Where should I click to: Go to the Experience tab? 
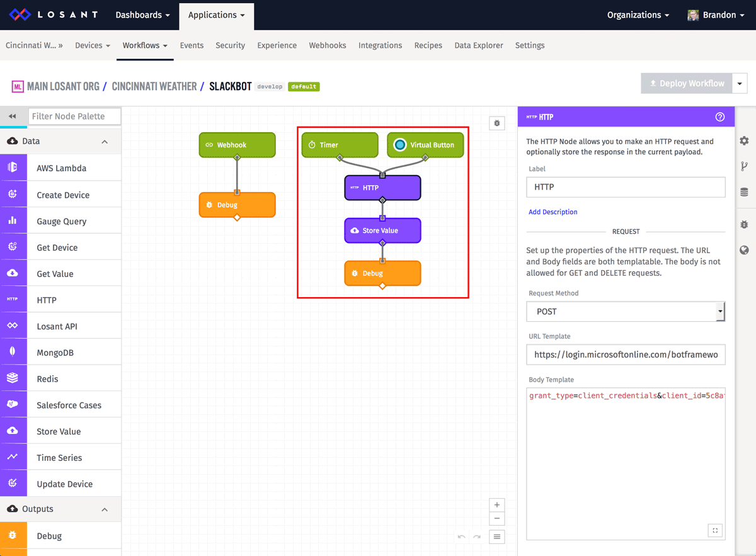(277, 45)
